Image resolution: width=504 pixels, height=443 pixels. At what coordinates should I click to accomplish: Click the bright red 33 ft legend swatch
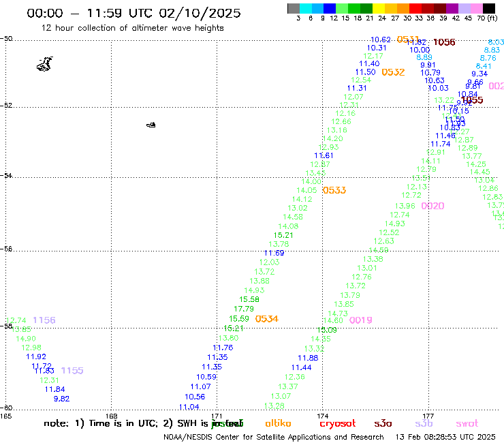pos(415,8)
